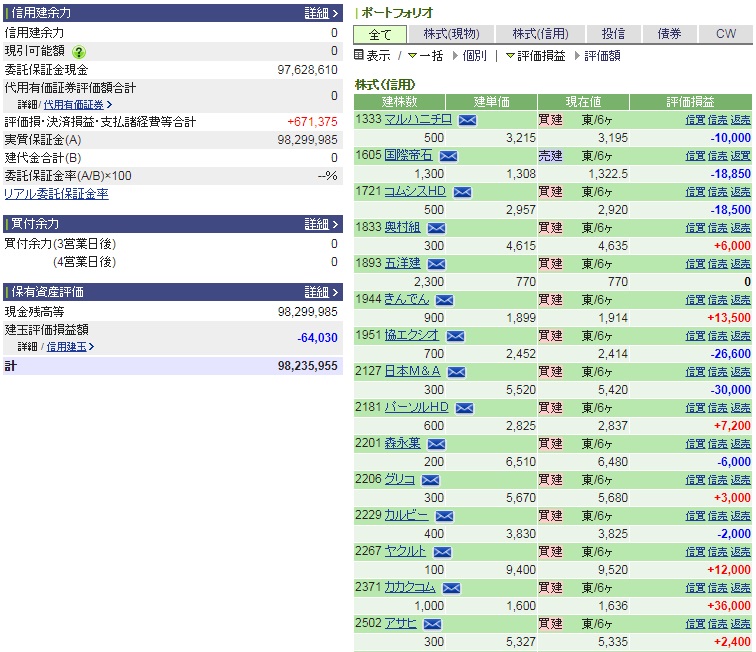The height and width of the screenshot is (652, 756).
Task: Click 返売 in the カカクコム row
Action: (740, 588)
